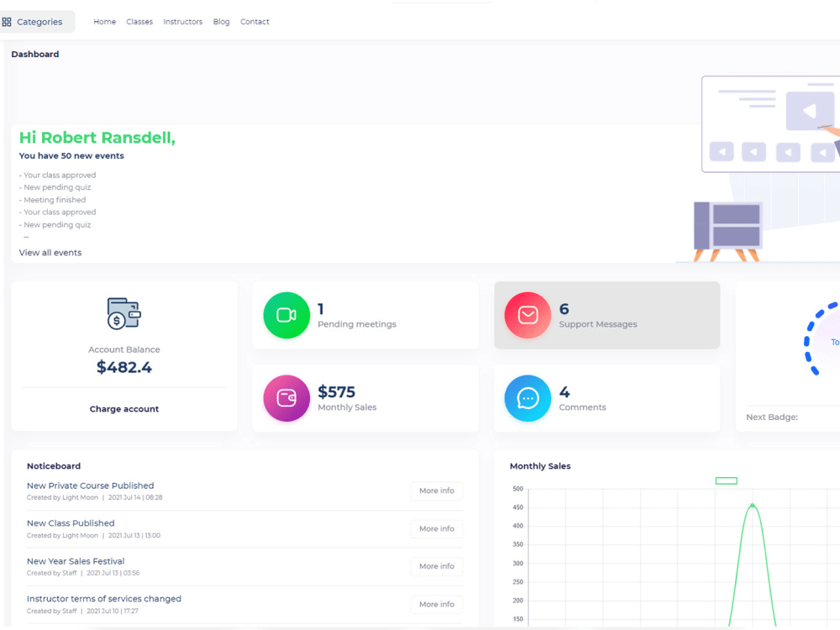Open the Classes menu item

point(139,22)
